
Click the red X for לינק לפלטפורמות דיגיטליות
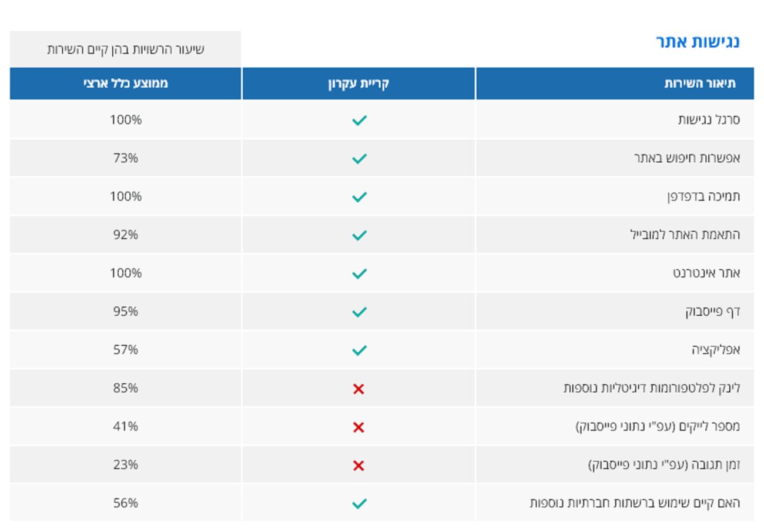(358, 389)
